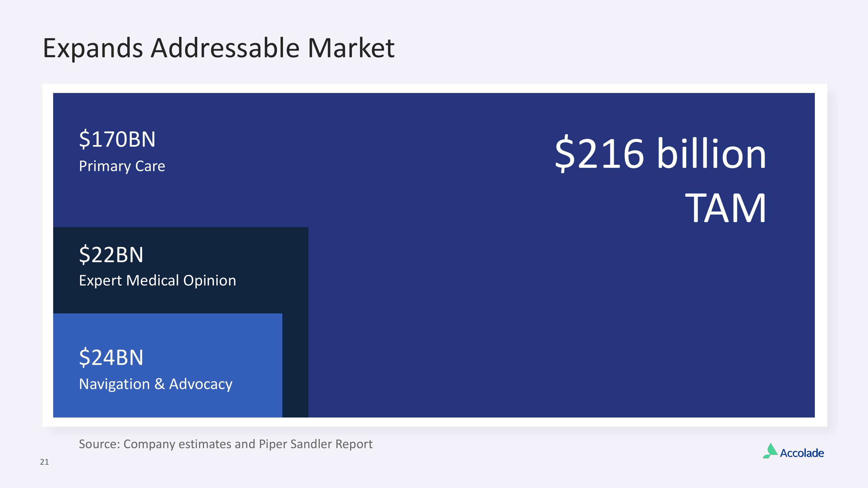Click the '$216 billion' headline
This screenshot has height=488, width=868.
click(x=660, y=153)
